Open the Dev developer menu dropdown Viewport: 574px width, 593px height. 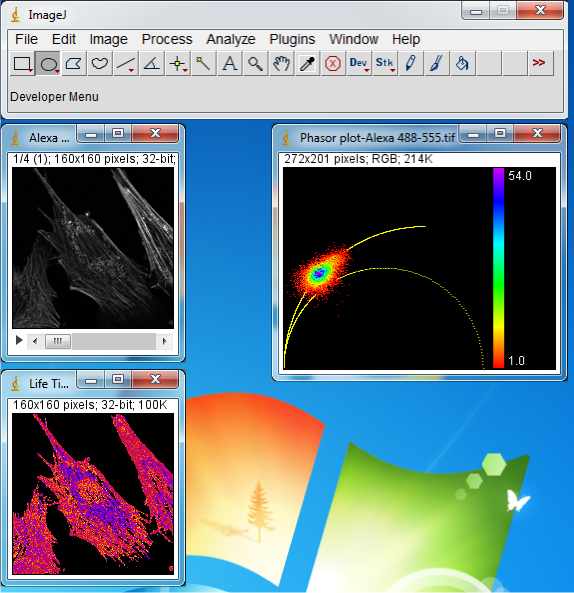tap(358, 64)
